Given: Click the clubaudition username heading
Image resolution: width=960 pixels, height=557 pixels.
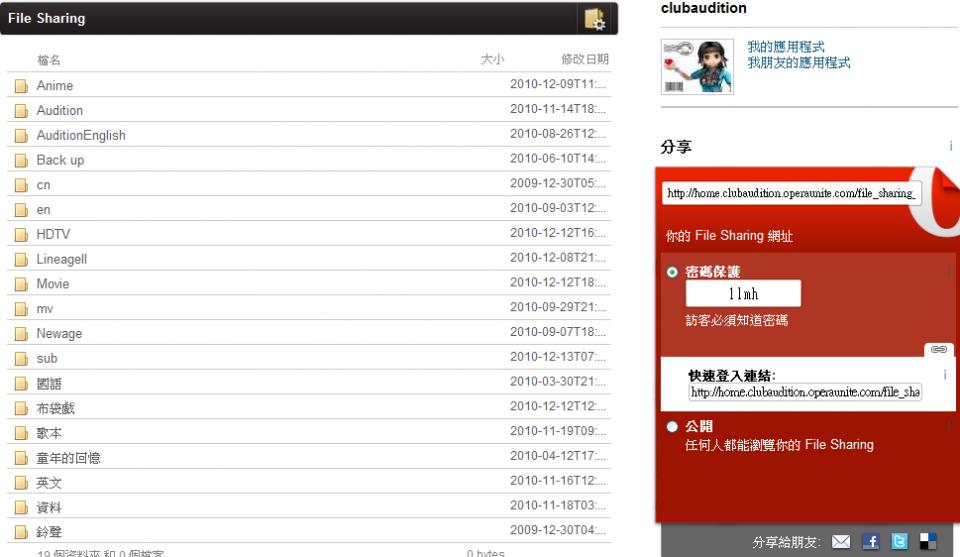Looking at the screenshot, I should [x=703, y=8].
